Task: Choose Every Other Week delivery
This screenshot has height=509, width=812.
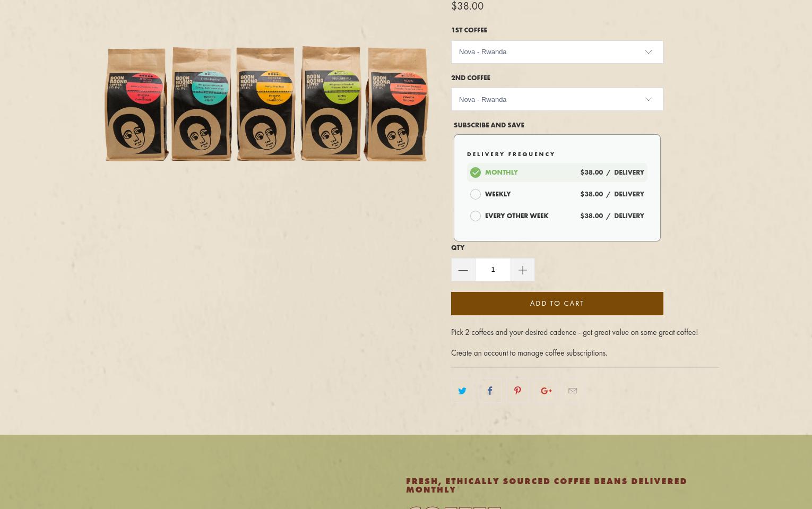Action: [476, 216]
